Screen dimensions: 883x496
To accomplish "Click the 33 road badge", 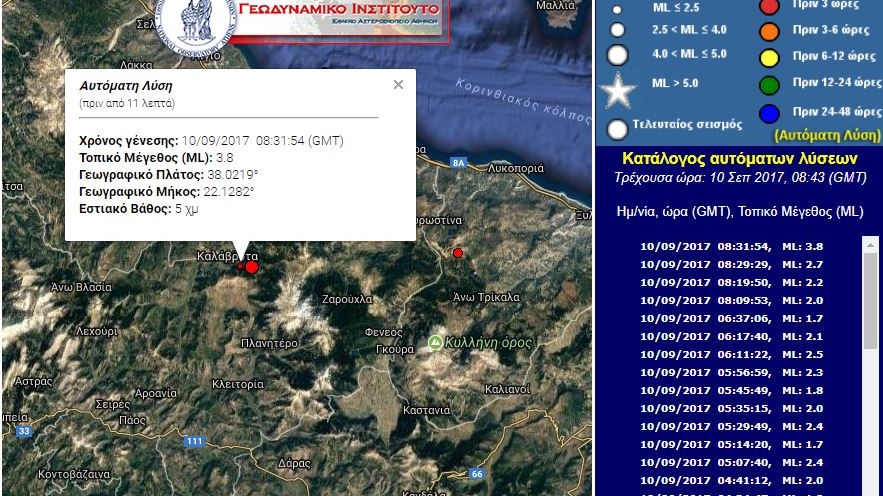I will (x=23, y=431).
